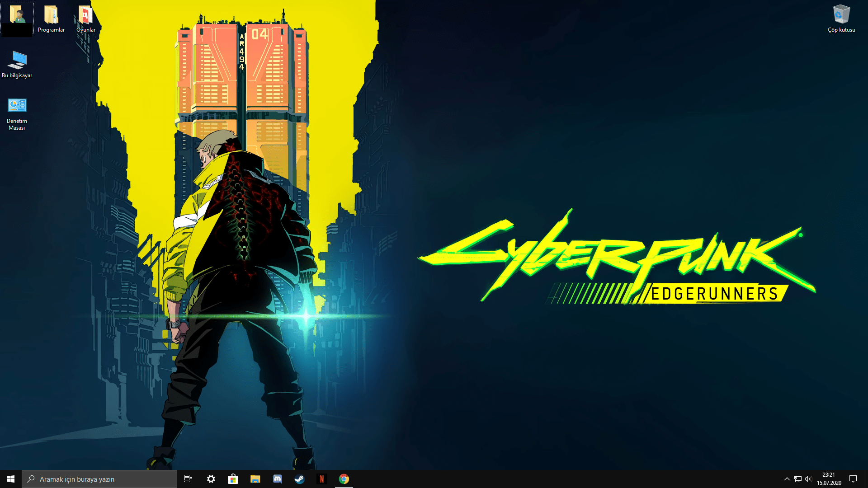This screenshot has height=488, width=868.
Task: Launch Microsoft Store from the taskbar
Action: click(233, 479)
